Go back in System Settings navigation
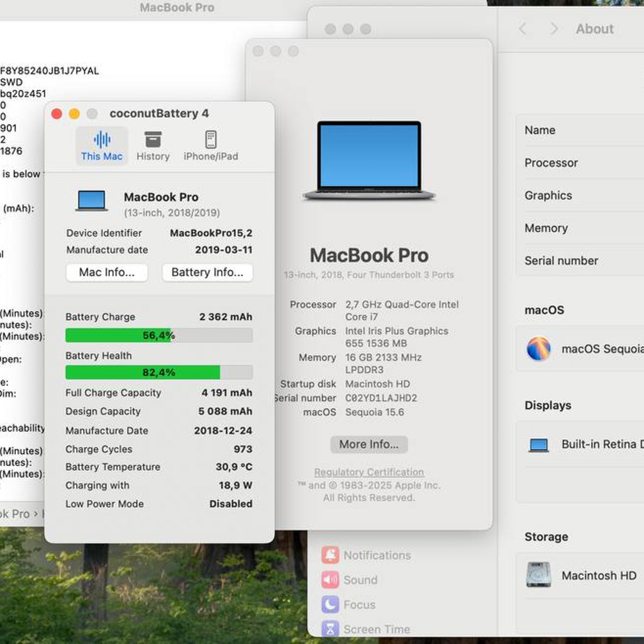The width and height of the screenshot is (644, 644). [x=523, y=29]
